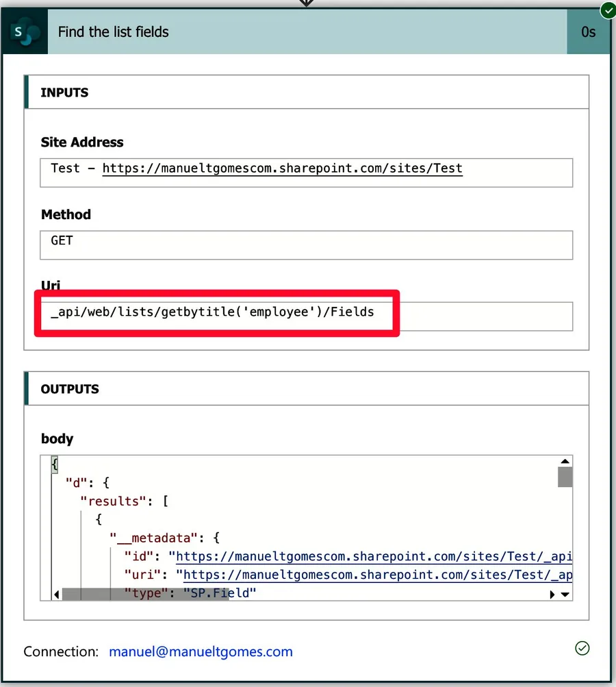Viewport: 616px width, 687px height.
Task: Click the body scrollbar up arrow
Action: pos(565,462)
